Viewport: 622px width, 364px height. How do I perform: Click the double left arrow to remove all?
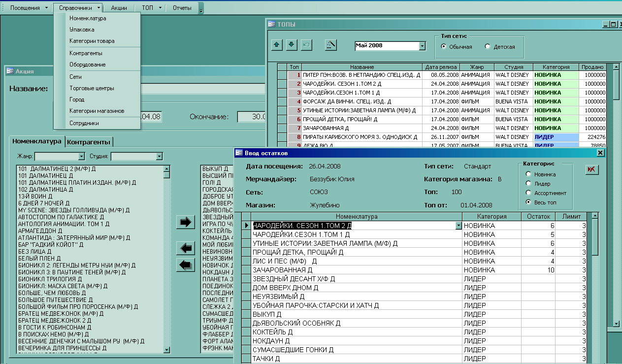(185, 265)
